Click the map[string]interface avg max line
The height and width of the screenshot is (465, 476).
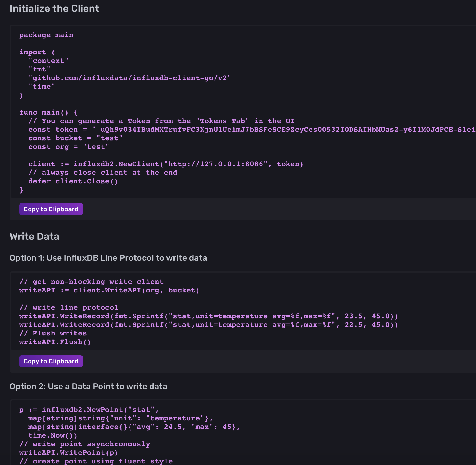(x=134, y=427)
